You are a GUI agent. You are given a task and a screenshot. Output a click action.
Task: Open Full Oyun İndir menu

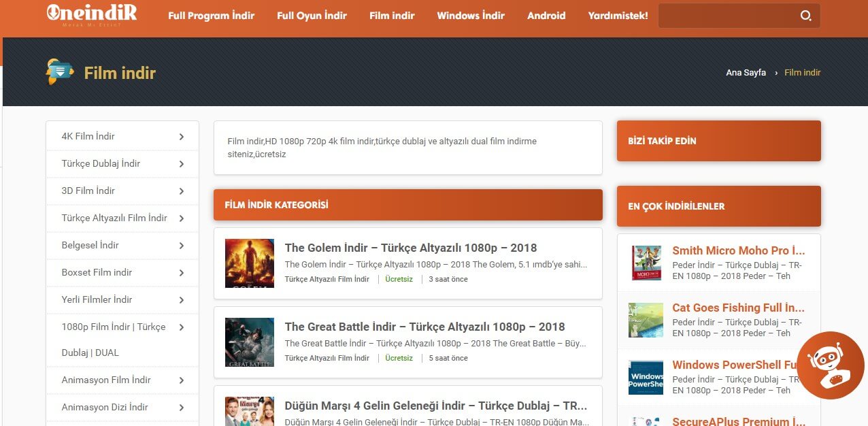[312, 15]
